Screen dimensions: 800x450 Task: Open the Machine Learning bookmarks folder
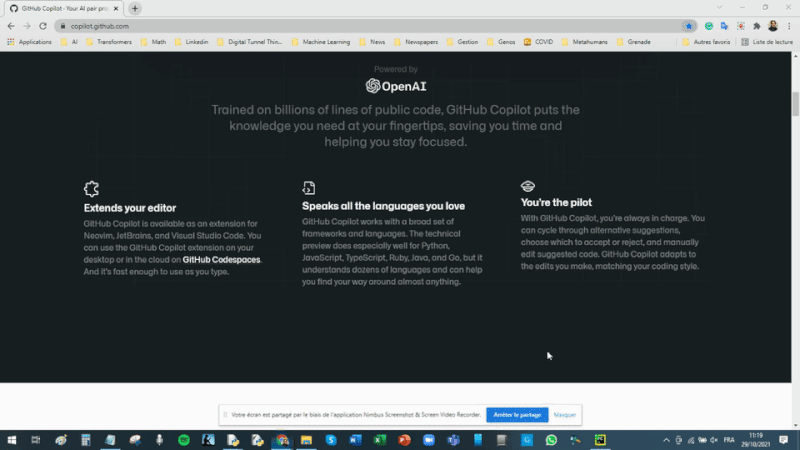(321, 42)
